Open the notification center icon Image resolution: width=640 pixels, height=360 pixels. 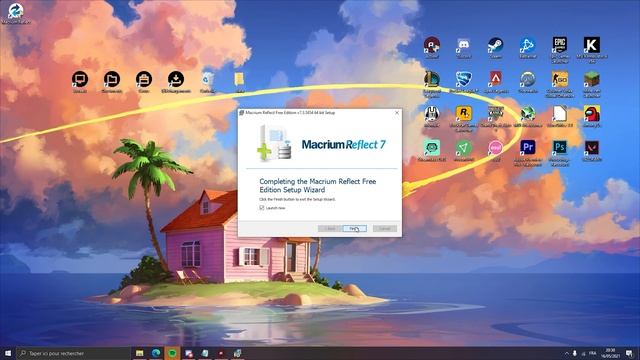(629, 353)
